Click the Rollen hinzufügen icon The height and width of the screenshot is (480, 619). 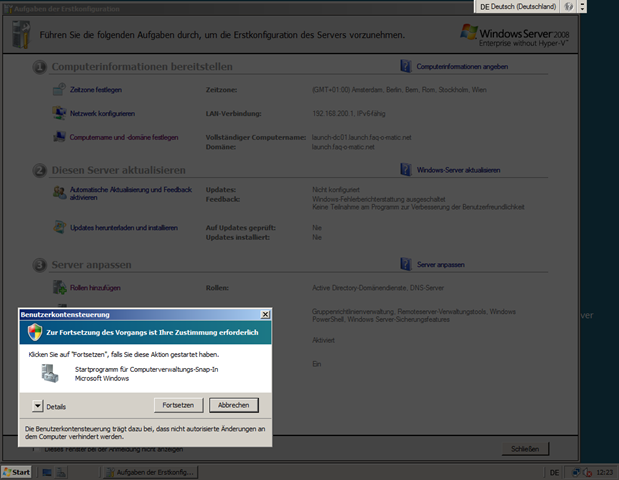(59, 287)
